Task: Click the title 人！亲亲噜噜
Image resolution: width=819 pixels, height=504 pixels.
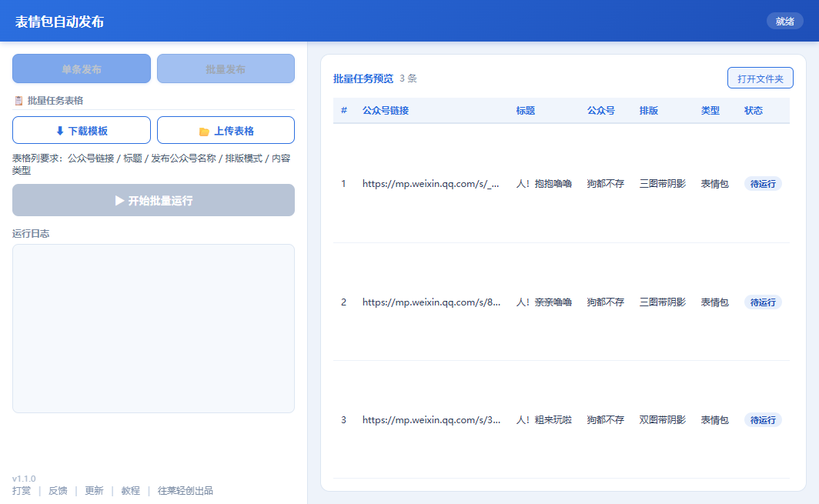Action: (x=544, y=302)
